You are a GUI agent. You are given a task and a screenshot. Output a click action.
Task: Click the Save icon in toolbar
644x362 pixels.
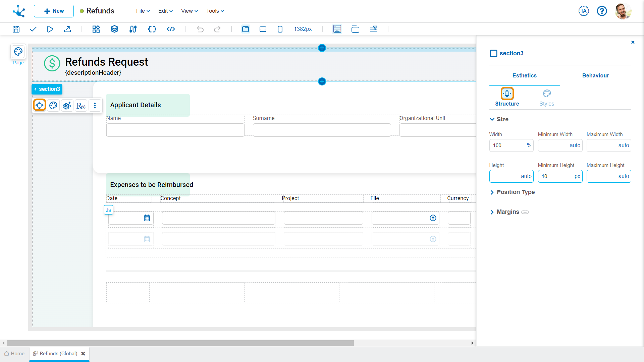(16, 29)
